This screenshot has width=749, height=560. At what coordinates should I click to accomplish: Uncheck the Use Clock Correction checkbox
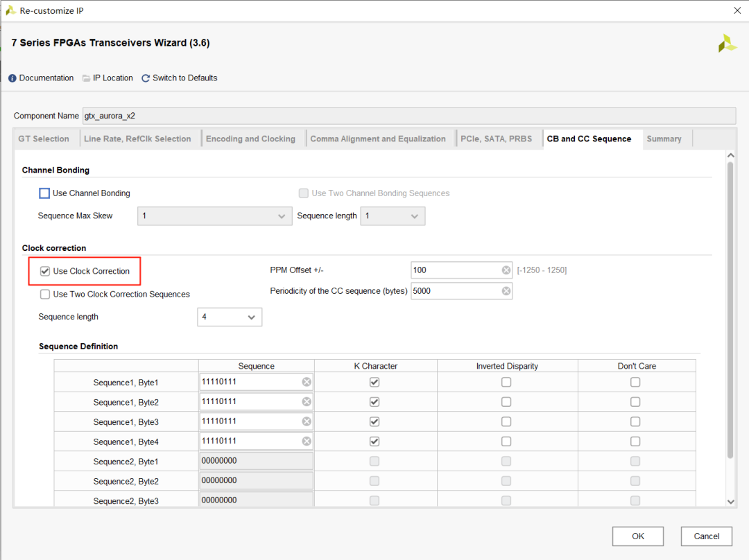[45, 271]
